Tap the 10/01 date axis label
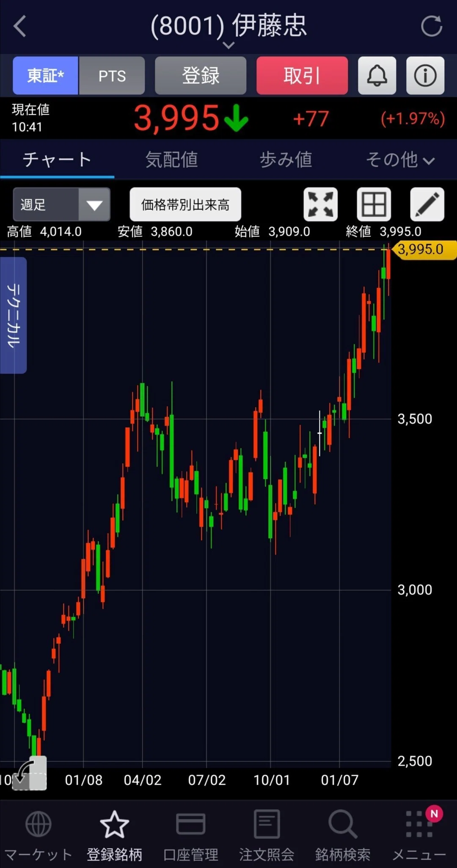The image size is (457, 868). point(272,780)
